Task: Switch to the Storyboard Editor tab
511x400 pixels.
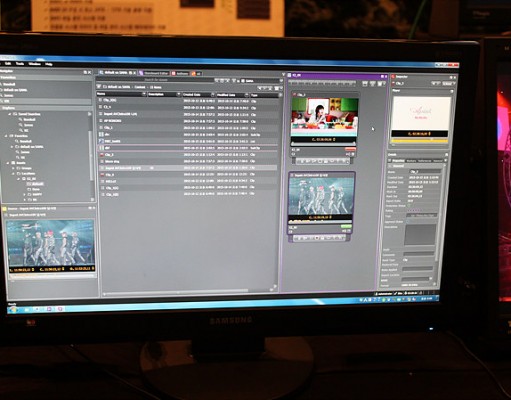Action: point(154,73)
